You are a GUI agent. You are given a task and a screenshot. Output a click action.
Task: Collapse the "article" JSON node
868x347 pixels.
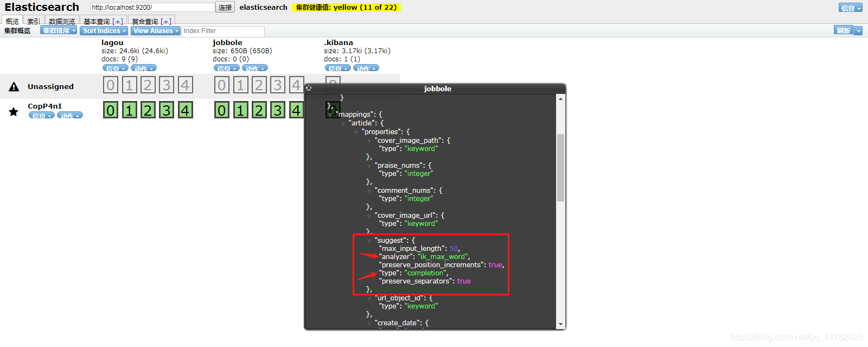343,124
